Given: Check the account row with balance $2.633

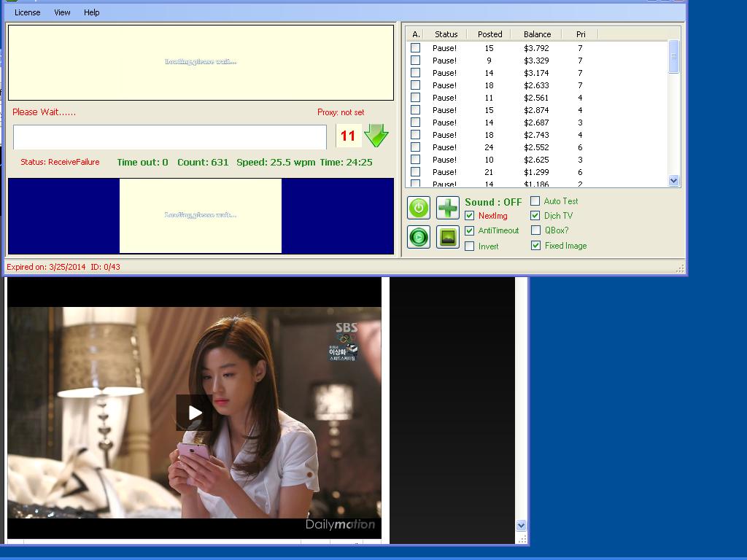Looking at the screenshot, I should click(x=415, y=85).
